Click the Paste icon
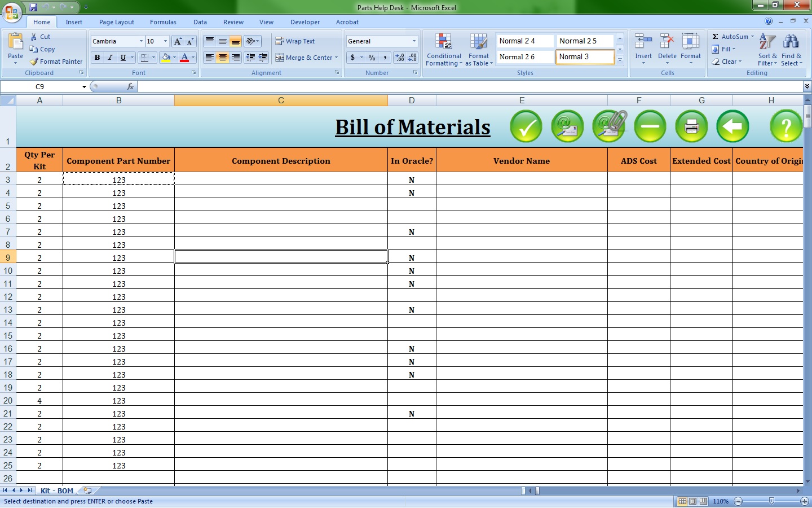812x508 pixels. 15,42
